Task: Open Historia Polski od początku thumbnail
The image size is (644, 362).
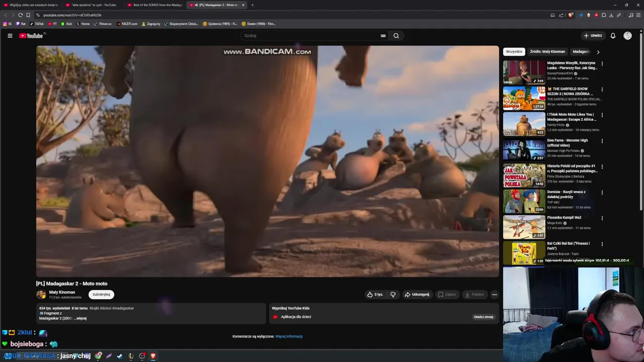Action: coord(524,175)
